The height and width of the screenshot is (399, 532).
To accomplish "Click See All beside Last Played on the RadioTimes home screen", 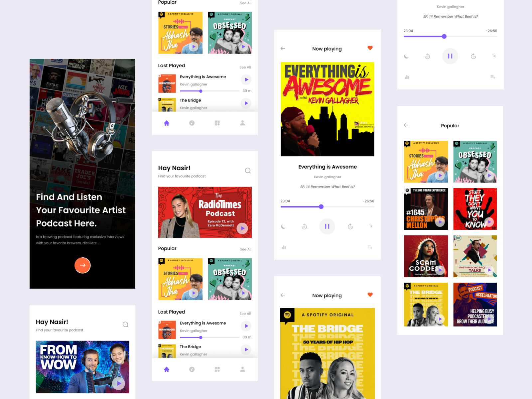I will [245, 314].
